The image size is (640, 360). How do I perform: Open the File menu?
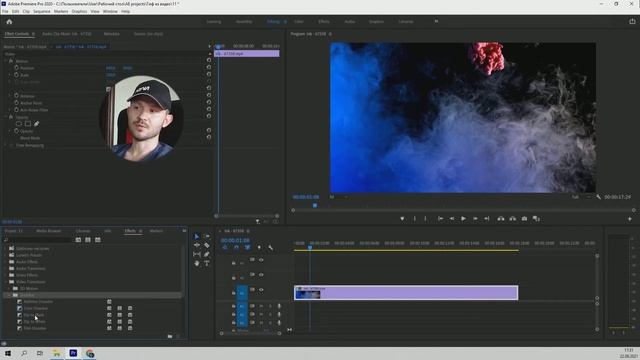[x=5, y=11]
